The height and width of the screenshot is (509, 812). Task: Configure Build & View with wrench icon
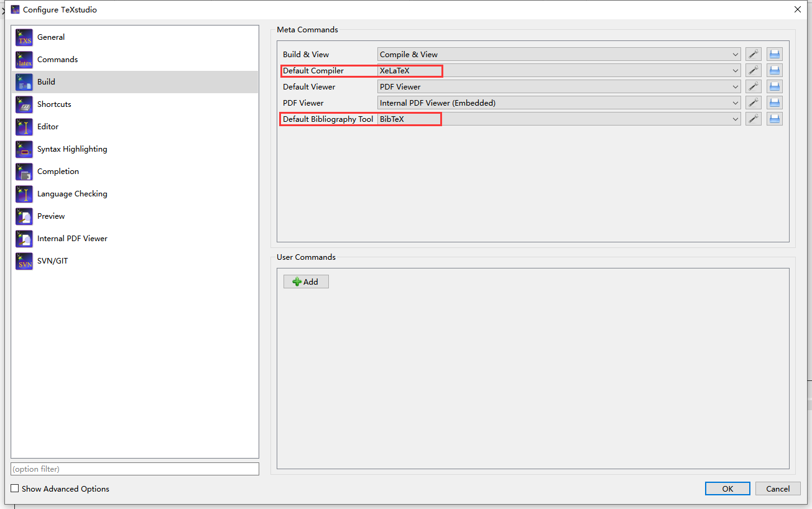point(754,55)
